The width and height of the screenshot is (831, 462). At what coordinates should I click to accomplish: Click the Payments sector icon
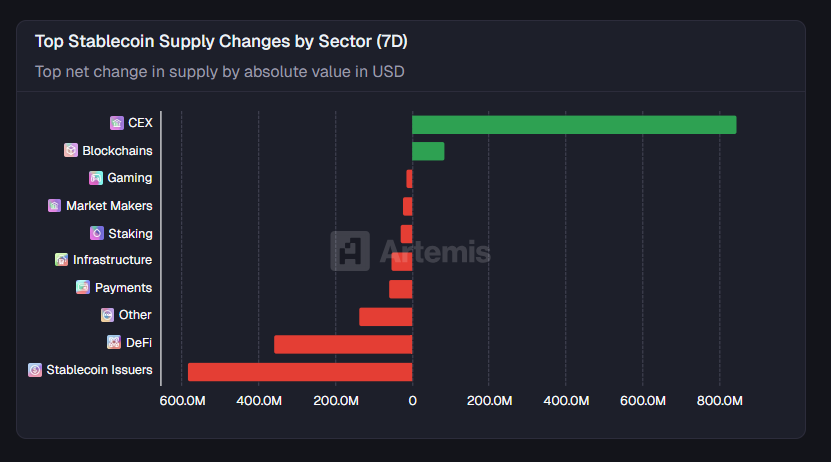(84, 288)
